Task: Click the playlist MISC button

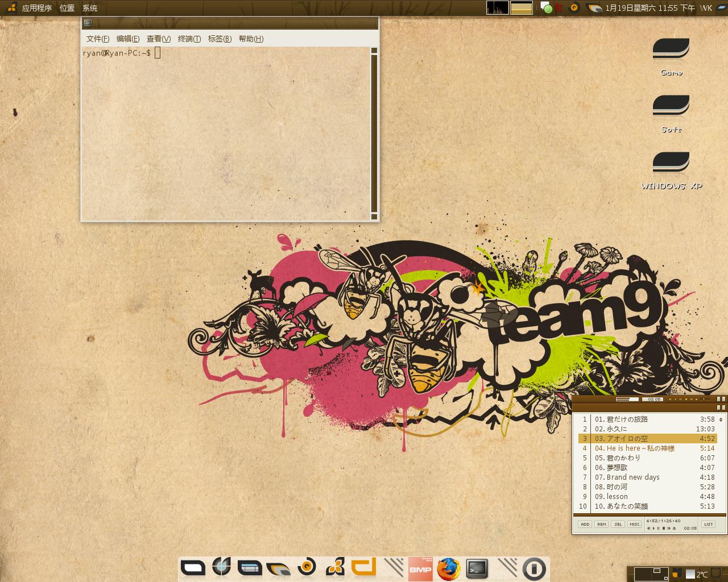Action: [634, 524]
